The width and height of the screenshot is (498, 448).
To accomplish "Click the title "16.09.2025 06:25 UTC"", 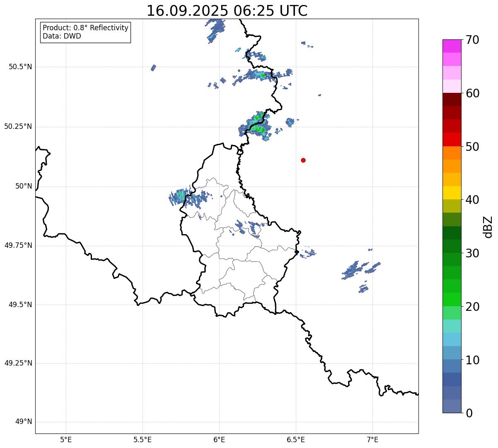I will pyautogui.click(x=227, y=11).
